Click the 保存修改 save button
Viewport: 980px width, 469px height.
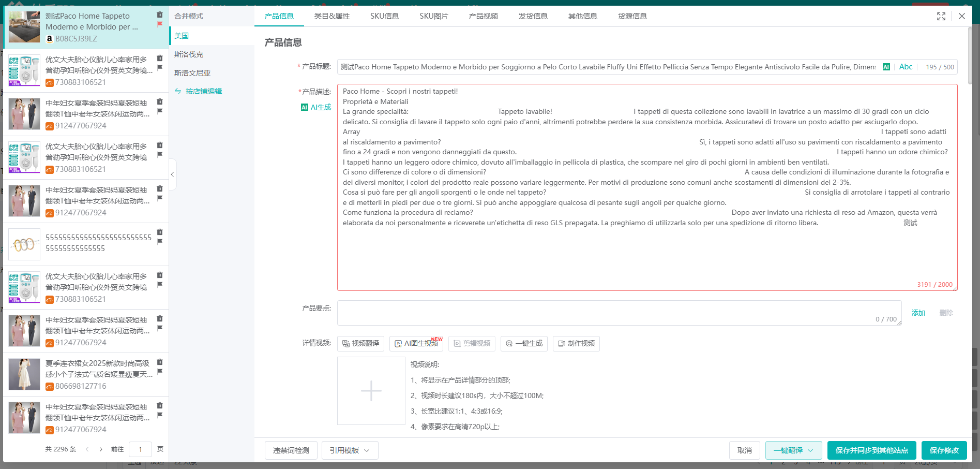944,450
